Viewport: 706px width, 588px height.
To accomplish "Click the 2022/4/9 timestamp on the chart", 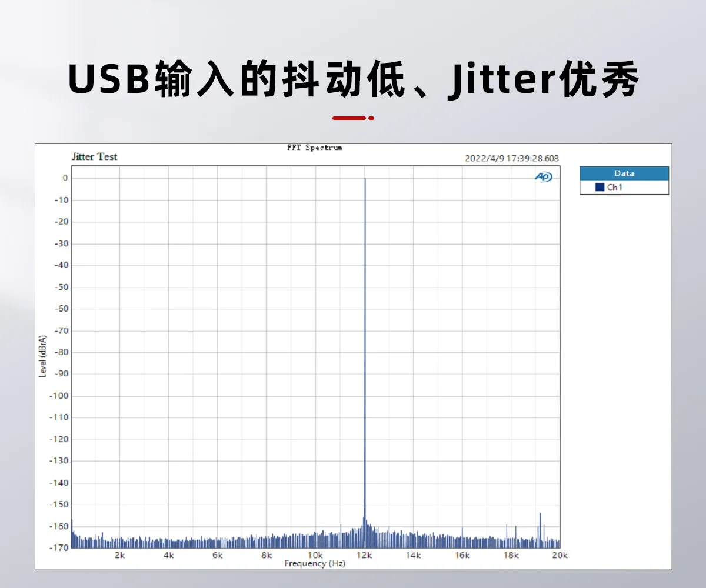I will (511, 158).
